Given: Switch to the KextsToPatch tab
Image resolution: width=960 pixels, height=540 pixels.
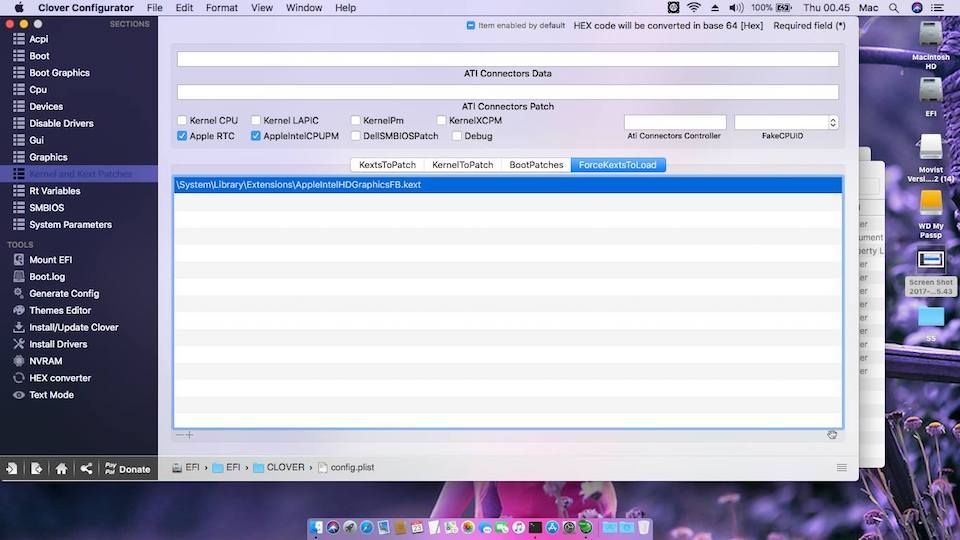Looking at the screenshot, I should click(387, 165).
